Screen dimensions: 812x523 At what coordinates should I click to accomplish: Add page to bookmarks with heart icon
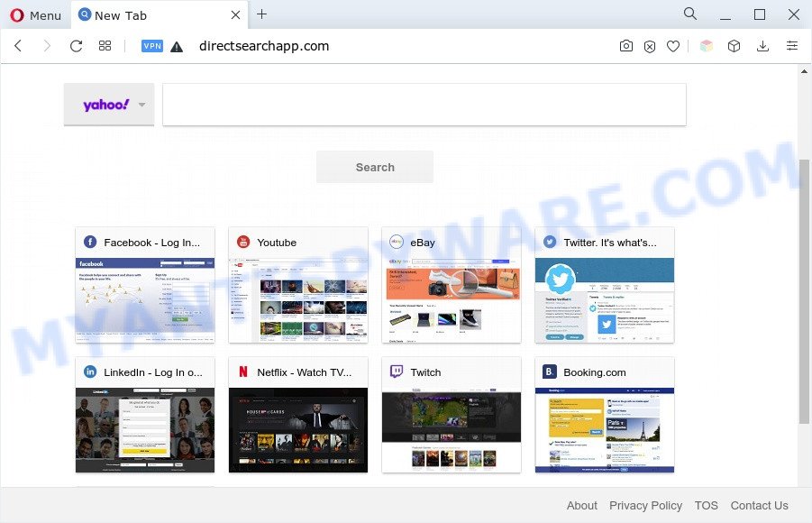pyautogui.click(x=673, y=46)
